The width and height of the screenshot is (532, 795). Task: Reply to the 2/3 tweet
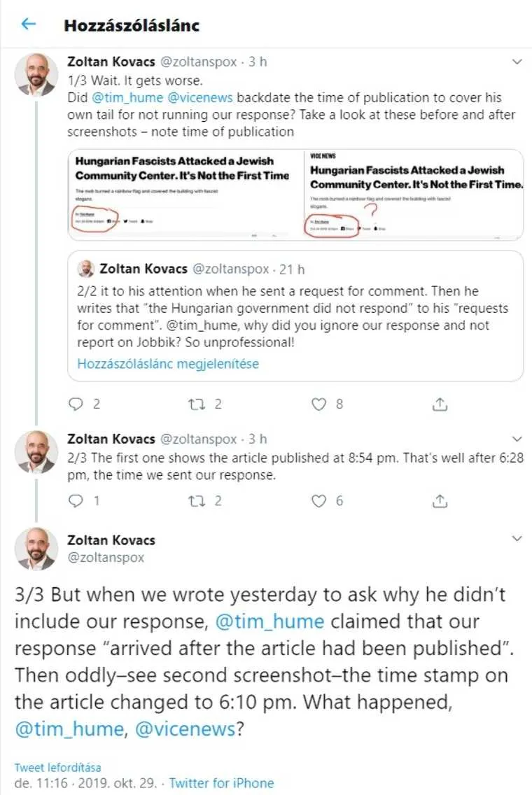pyautogui.click(x=76, y=500)
